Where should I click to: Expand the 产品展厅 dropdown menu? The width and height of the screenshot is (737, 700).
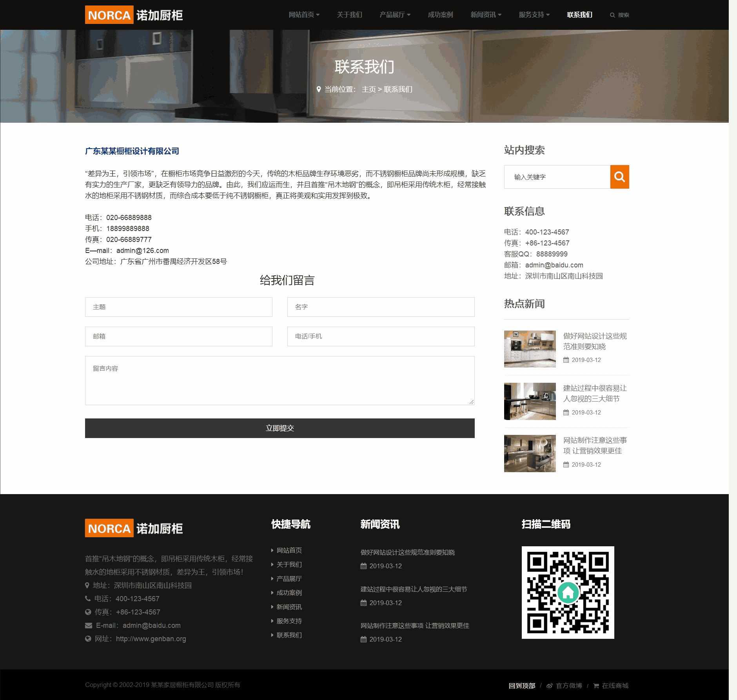(x=395, y=15)
